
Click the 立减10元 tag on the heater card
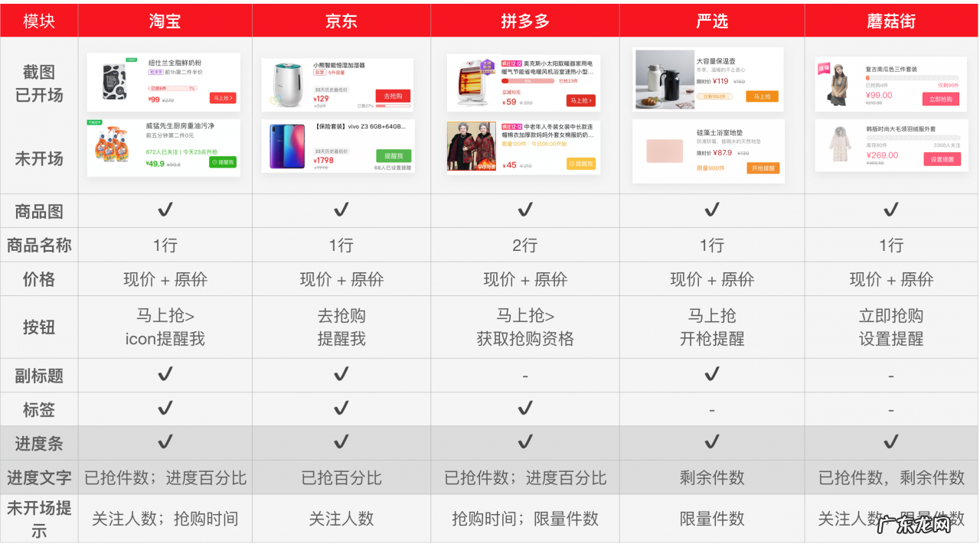511,92
